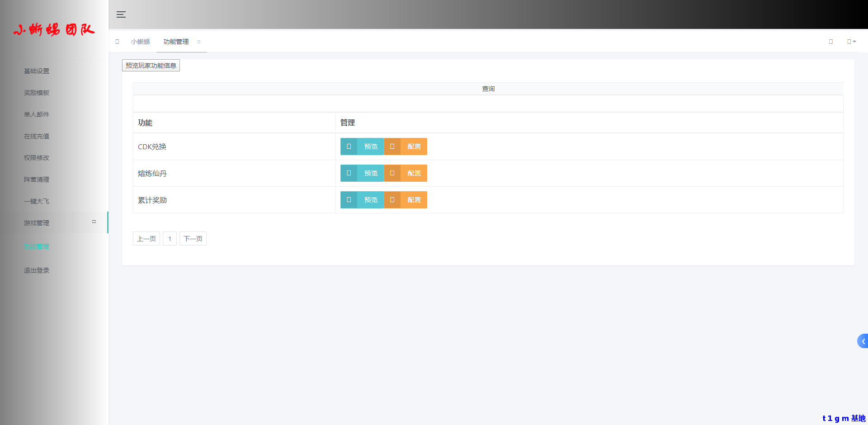Viewport: 868px width, 425px height.
Task: Click the config icon in 熔炼仙丹 row
Action: point(392,173)
